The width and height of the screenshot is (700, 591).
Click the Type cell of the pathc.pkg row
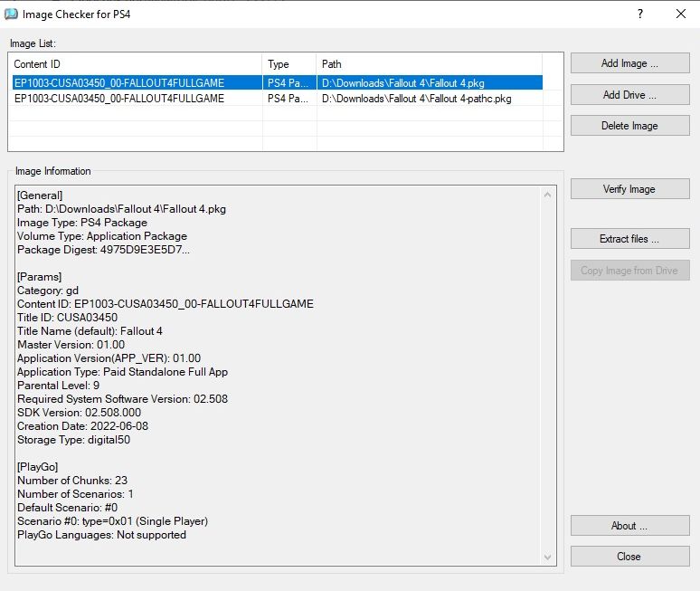pyautogui.click(x=288, y=99)
